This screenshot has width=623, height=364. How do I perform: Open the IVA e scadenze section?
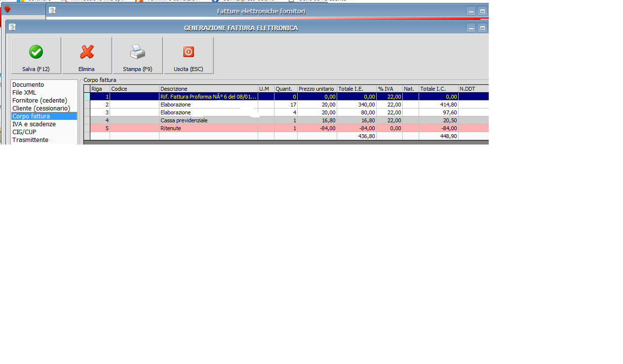click(x=44, y=124)
